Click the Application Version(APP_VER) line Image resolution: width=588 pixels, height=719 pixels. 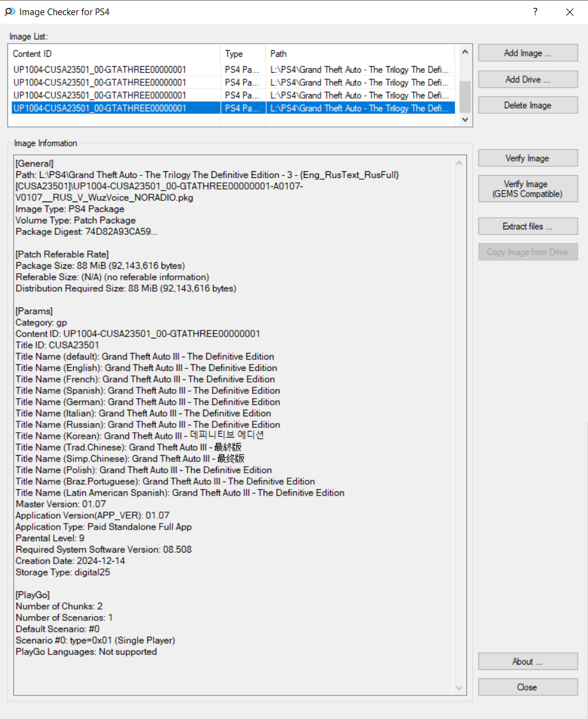[93, 516]
